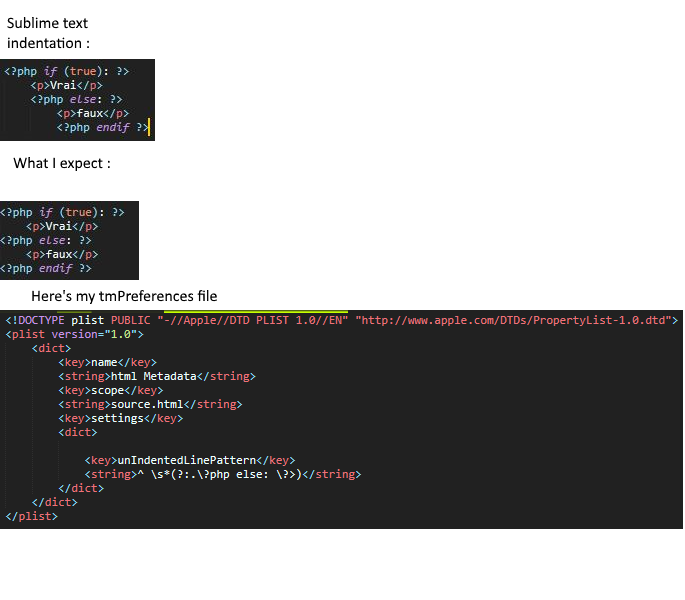Click the '<key>unIndentedLinePattern</key>' line
This screenshot has width=685, height=600.
tap(190, 460)
